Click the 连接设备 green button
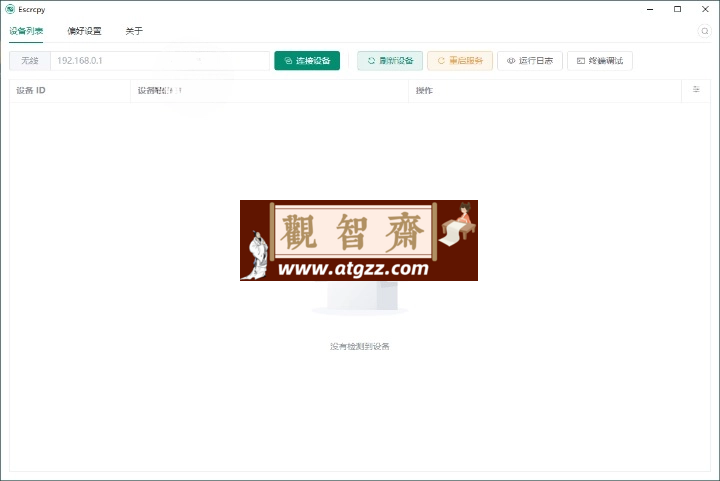Viewport: 720px width, 481px height. click(307, 61)
